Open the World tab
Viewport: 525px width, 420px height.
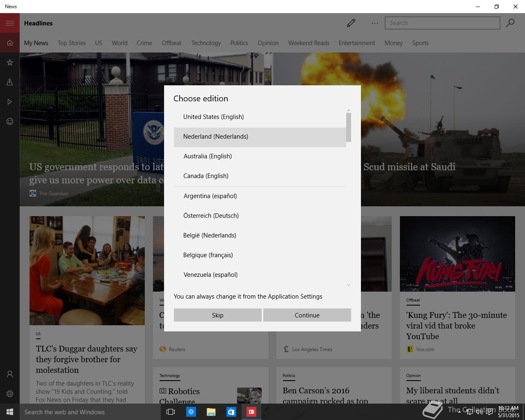119,43
